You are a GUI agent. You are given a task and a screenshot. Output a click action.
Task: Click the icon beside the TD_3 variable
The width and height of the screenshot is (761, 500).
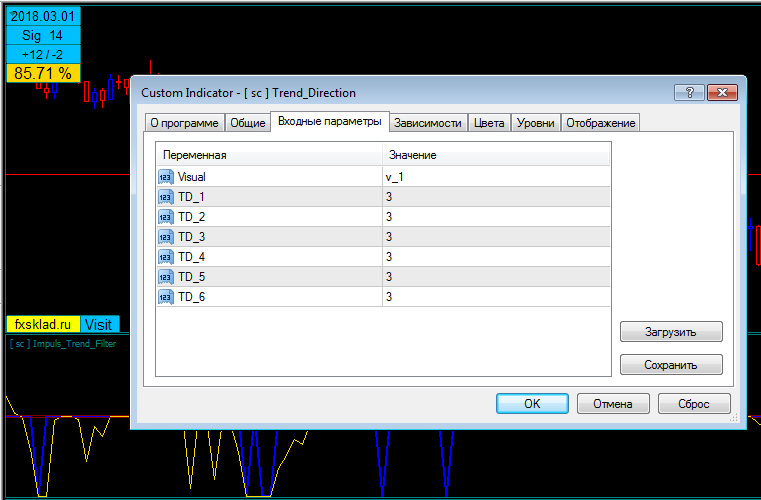(x=165, y=237)
